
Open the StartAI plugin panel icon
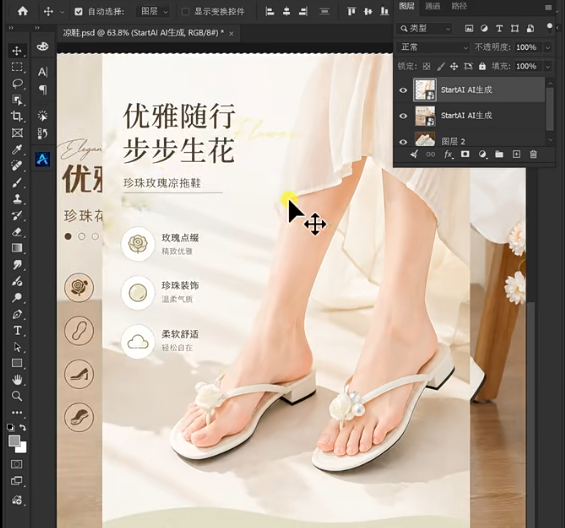pyautogui.click(x=43, y=159)
